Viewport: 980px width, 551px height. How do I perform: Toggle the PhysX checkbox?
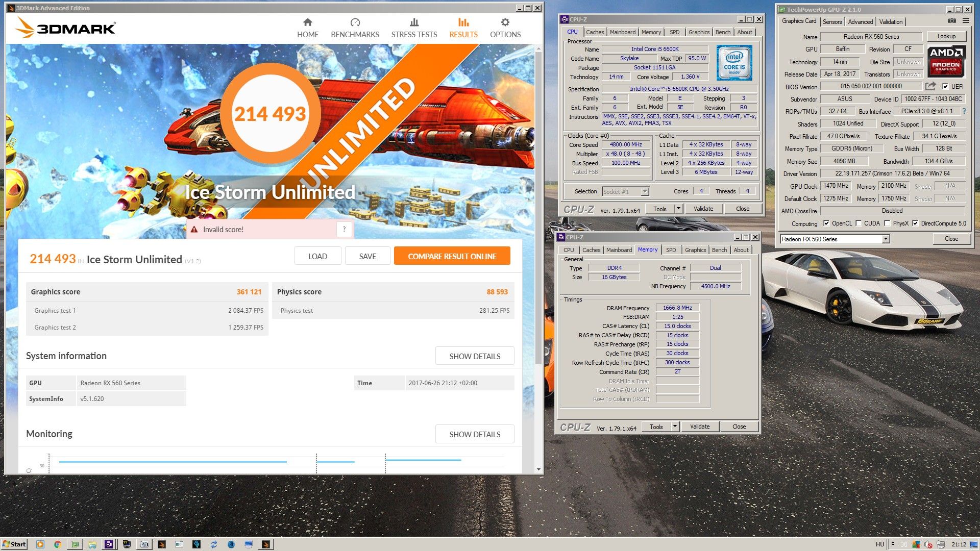pos(887,223)
